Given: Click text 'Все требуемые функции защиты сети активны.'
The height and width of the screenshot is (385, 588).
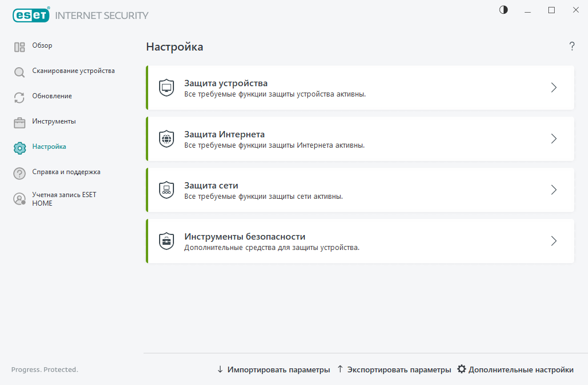Looking at the screenshot, I should tap(263, 197).
